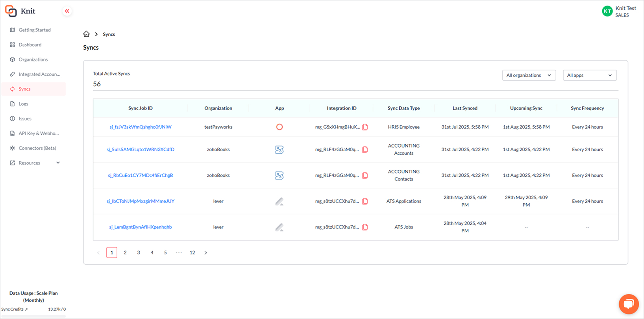The image size is (644, 319).
Task: Click current page 1 button
Action: (x=112, y=252)
